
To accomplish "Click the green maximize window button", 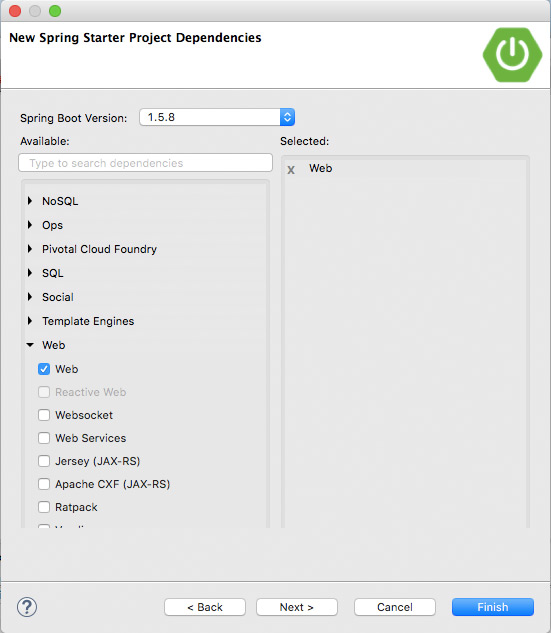I will (x=55, y=11).
